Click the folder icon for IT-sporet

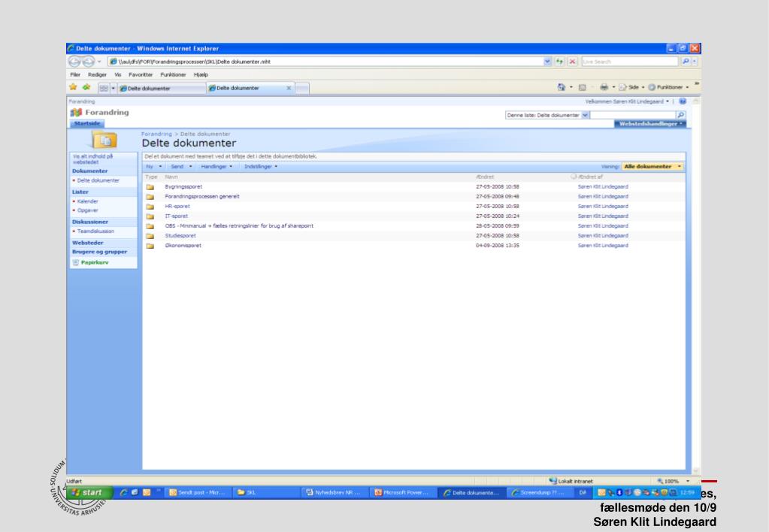tap(150, 216)
